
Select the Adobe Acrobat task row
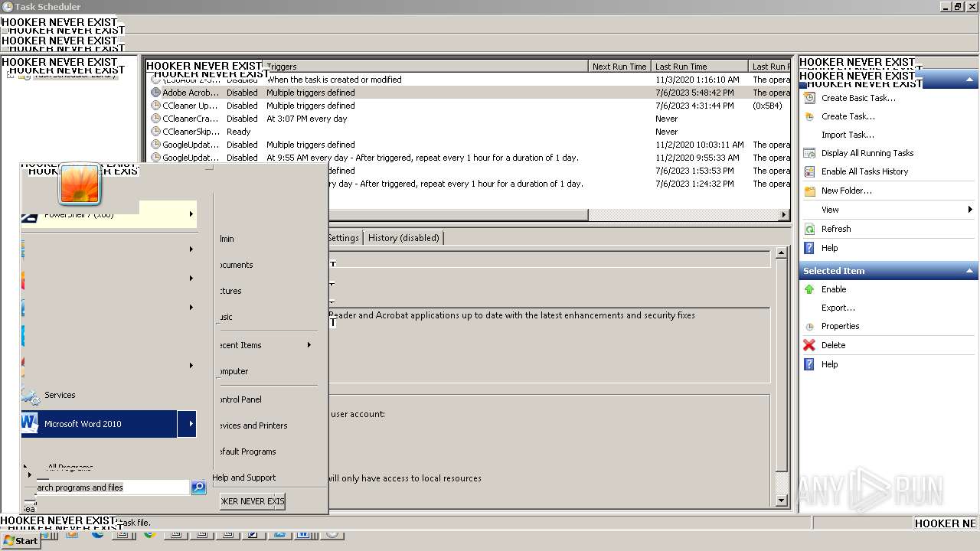469,93
